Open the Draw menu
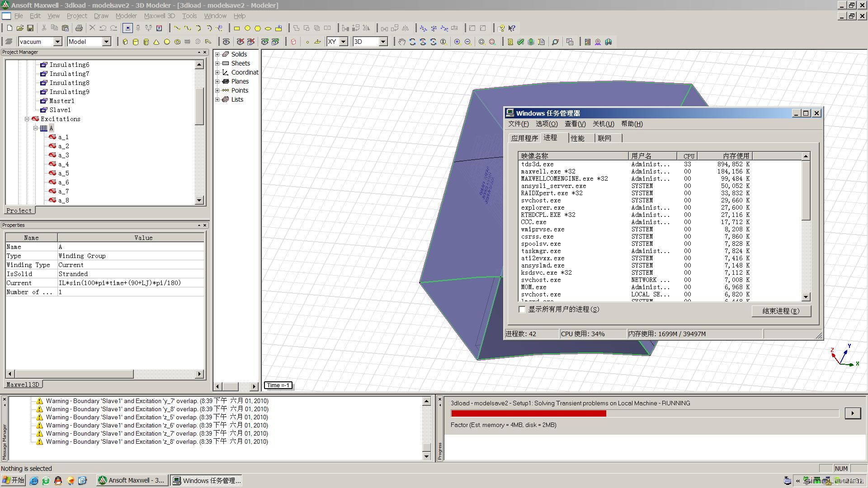Screen dimensions: 868x488 (101, 16)
